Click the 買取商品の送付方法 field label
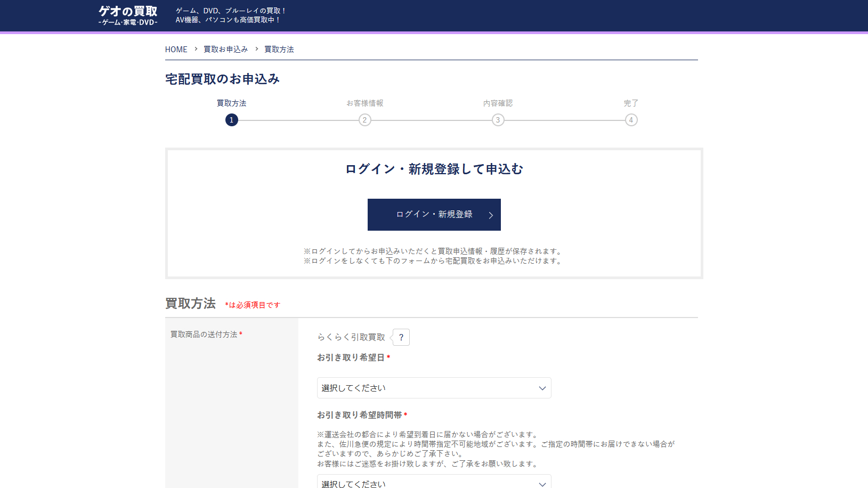This screenshot has height=488, width=868. [x=204, y=335]
